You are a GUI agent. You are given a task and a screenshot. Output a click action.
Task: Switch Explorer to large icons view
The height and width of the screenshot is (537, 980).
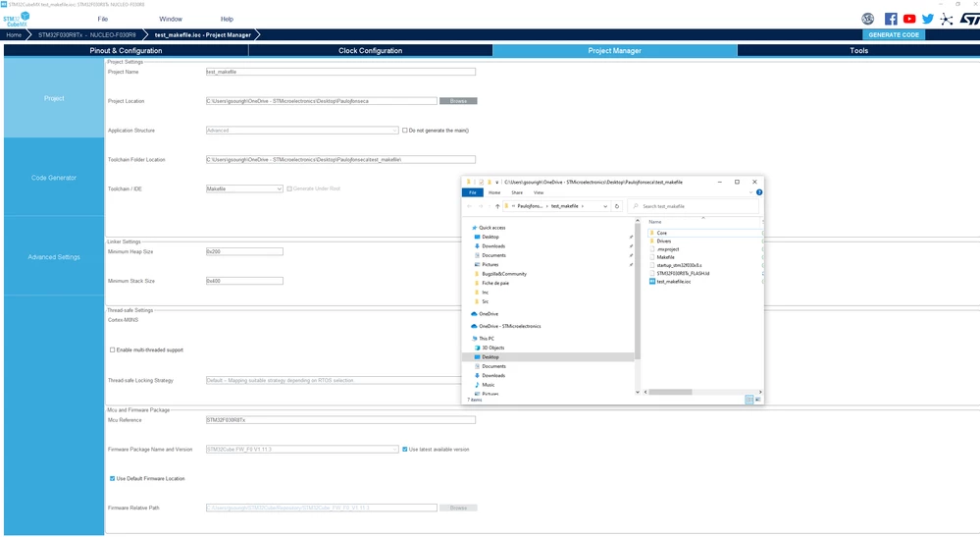758,400
